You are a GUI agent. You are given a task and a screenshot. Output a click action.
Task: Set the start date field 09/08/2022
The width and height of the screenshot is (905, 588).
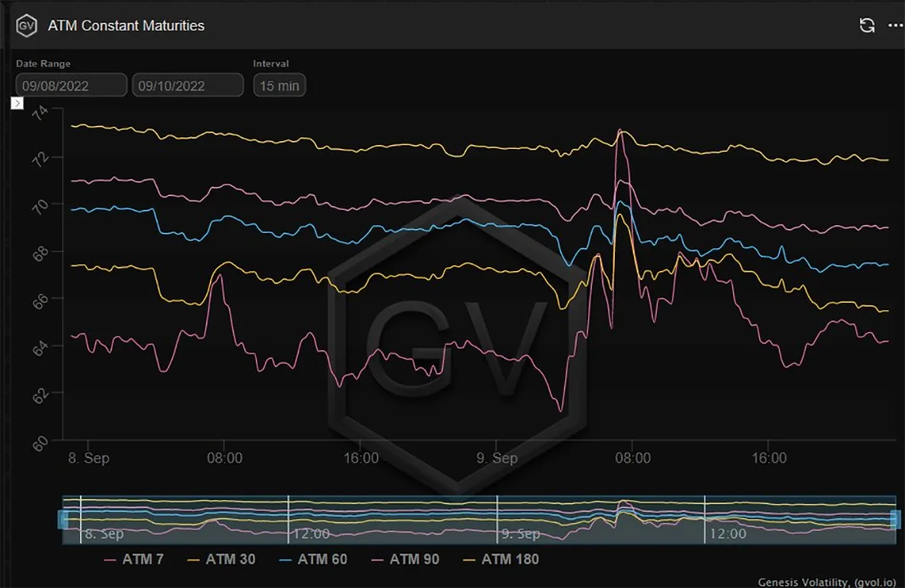tap(72, 86)
